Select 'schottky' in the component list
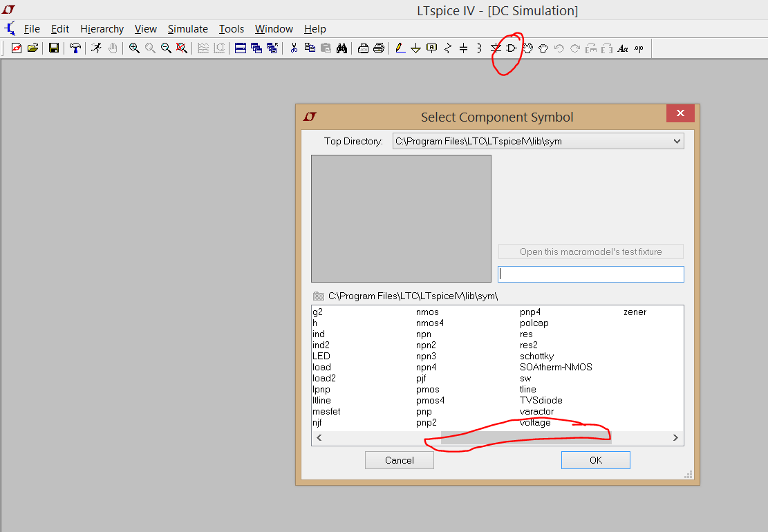768x532 pixels. click(536, 356)
